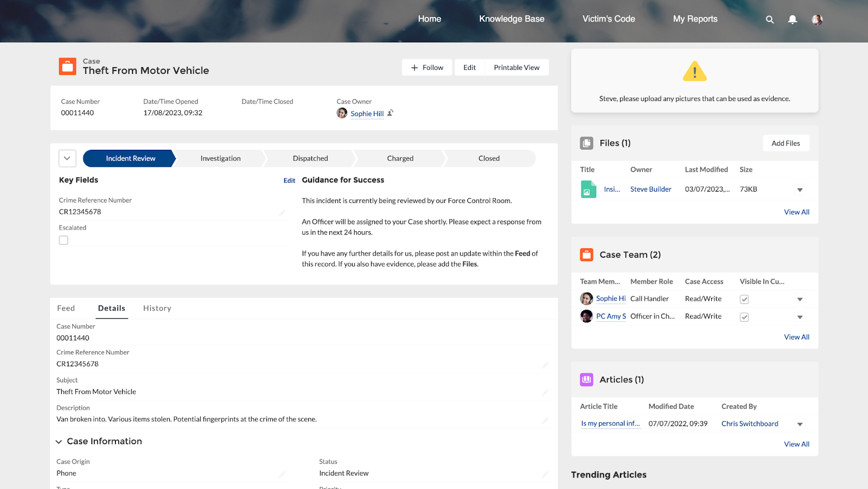868x489 pixels.
Task: Open Chris Switchboard creator link
Action: coord(750,424)
